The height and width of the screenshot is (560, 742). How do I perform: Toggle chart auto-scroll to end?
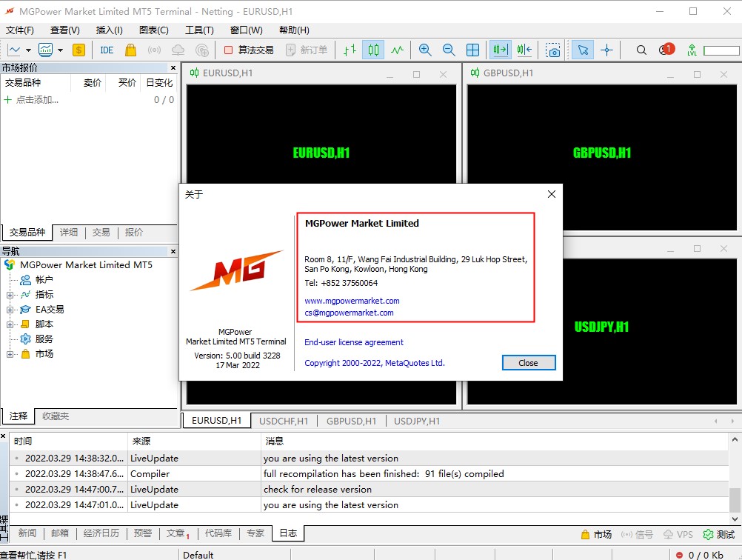click(500, 50)
